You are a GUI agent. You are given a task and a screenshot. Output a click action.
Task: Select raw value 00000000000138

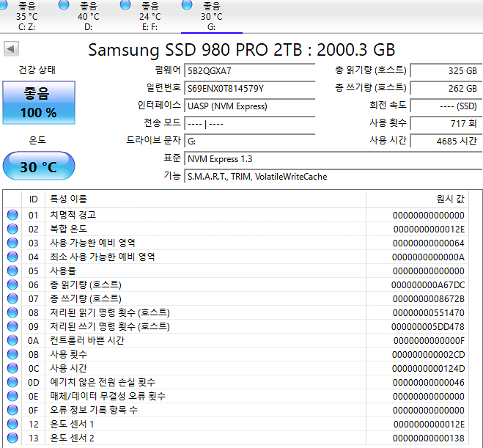click(x=429, y=438)
